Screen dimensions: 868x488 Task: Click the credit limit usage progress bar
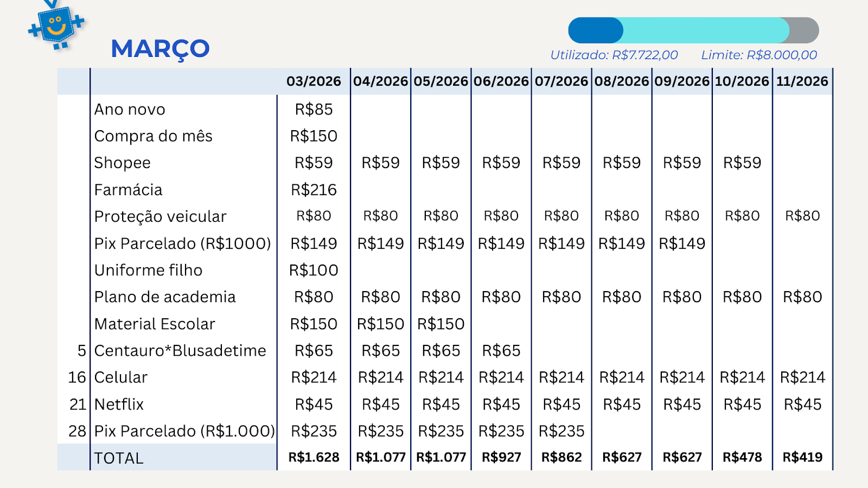pos(693,30)
